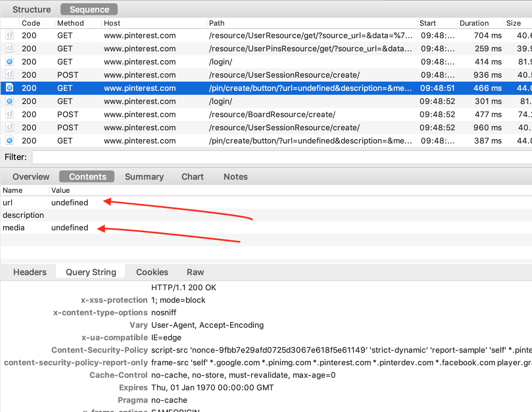
Task: Click the Vary header value
Action: pos(207,325)
